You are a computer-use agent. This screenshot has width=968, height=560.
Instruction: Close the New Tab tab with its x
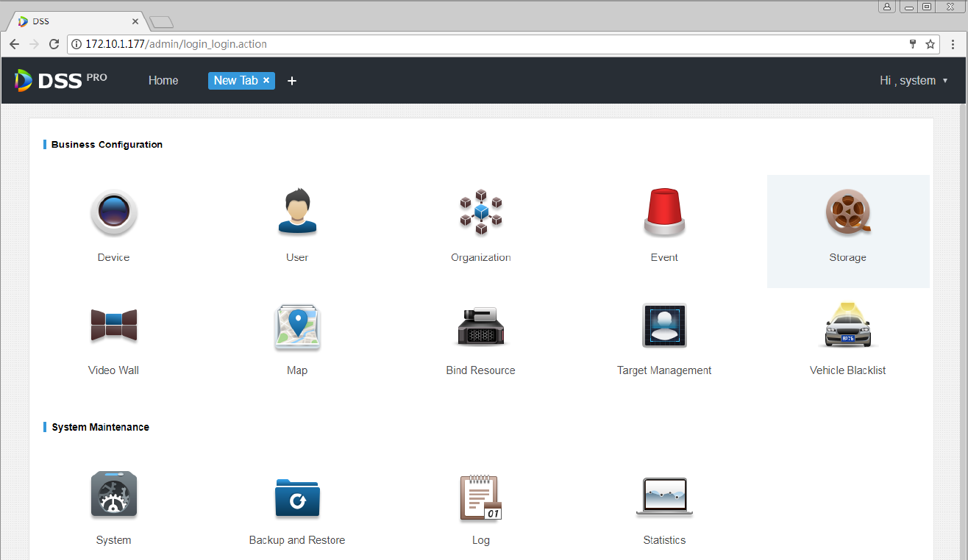(x=266, y=80)
